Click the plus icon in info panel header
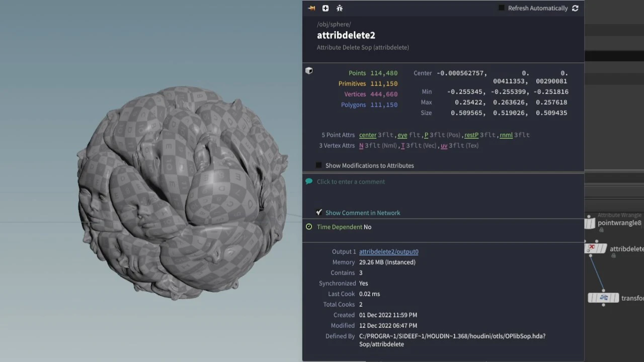Image resolution: width=644 pixels, height=362 pixels. (x=326, y=8)
